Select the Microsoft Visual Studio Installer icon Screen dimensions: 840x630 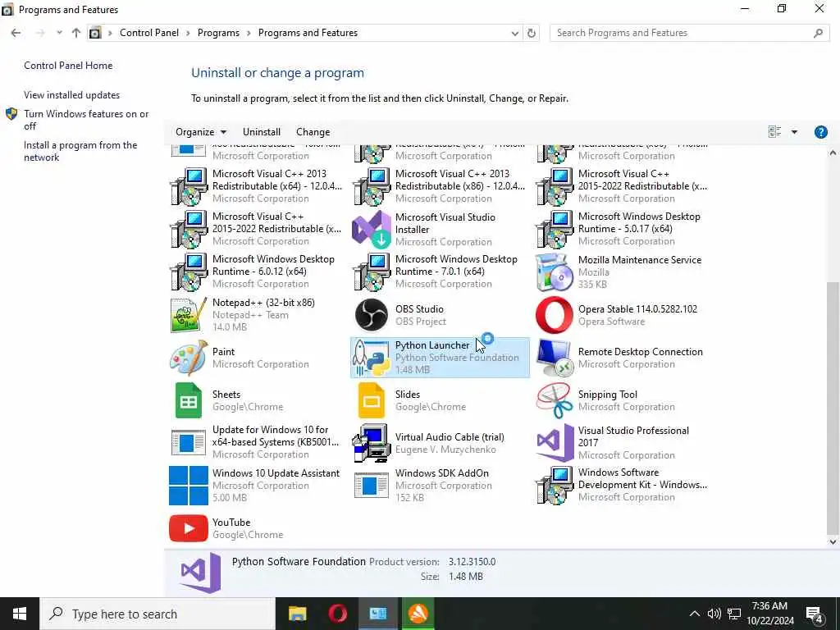click(372, 230)
